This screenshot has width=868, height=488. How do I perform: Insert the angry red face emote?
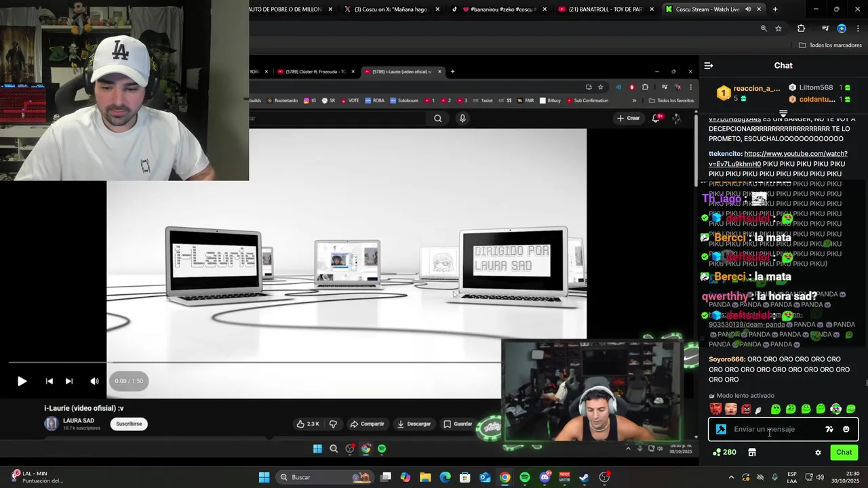coord(746,409)
